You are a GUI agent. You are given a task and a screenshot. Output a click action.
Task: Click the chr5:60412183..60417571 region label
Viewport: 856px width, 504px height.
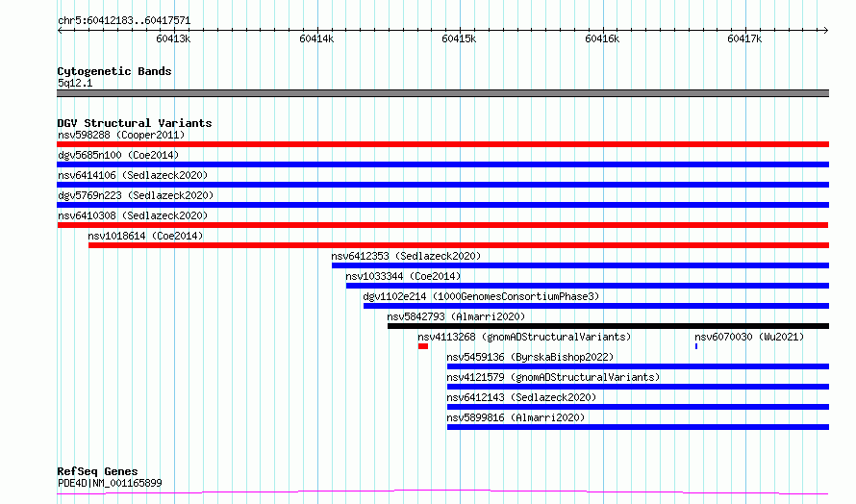[124, 21]
